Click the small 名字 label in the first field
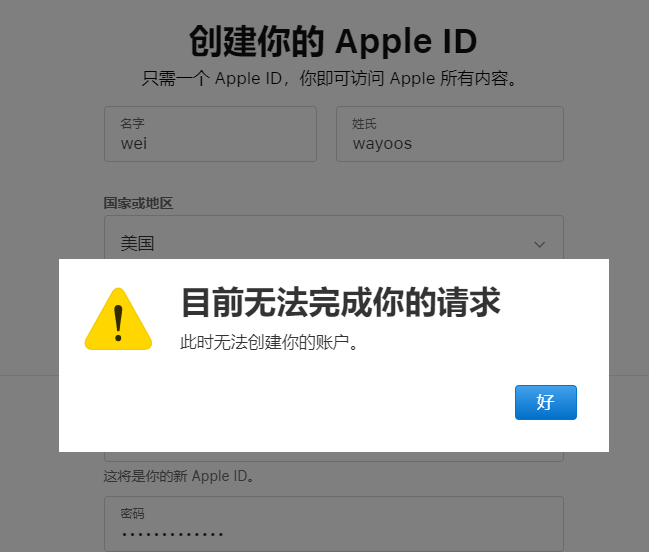The height and width of the screenshot is (552, 649). pos(132,123)
